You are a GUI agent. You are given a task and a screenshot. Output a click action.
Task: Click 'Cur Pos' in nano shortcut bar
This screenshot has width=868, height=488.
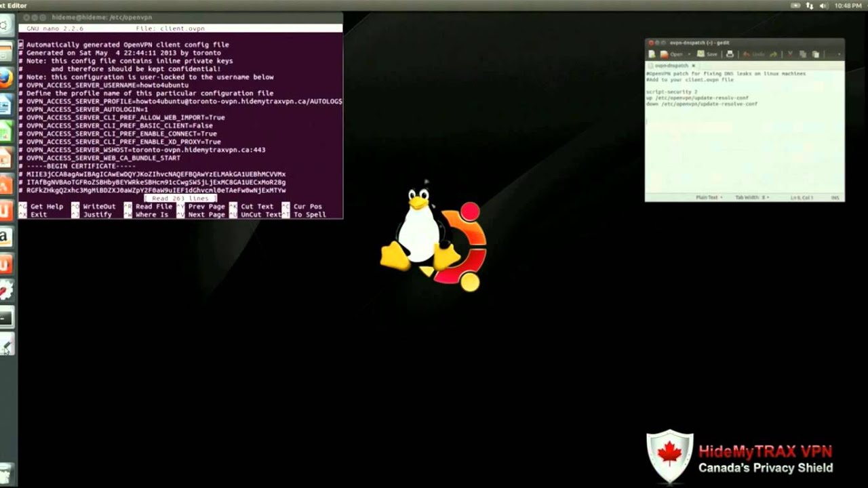308,207
